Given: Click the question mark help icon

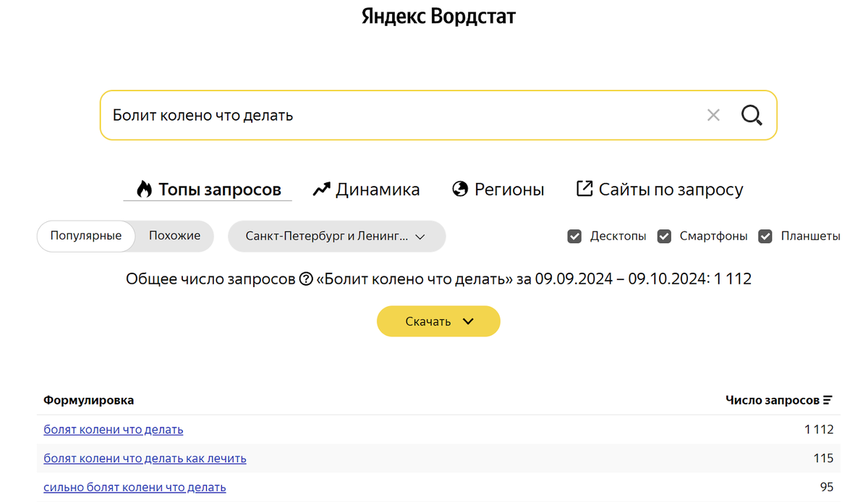Looking at the screenshot, I should click(306, 279).
